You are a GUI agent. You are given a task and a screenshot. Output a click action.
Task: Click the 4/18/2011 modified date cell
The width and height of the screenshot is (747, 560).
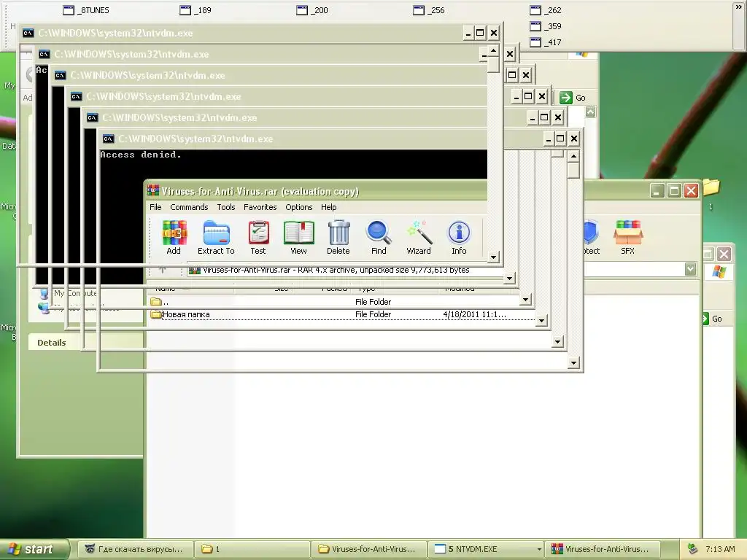click(x=474, y=314)
